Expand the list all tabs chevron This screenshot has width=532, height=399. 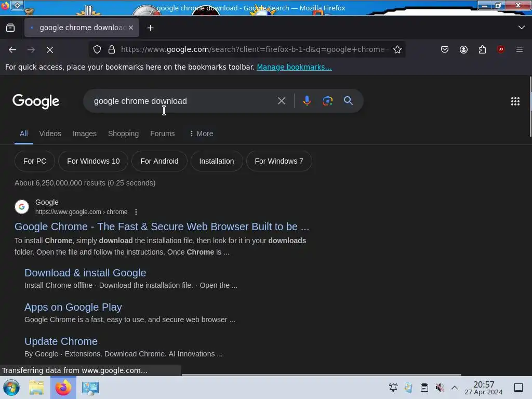pos(522,28)
